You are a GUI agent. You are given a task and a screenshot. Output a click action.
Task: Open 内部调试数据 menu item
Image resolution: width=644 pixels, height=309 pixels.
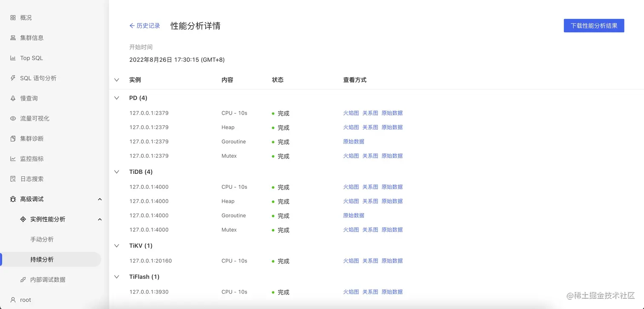point(48,280)
